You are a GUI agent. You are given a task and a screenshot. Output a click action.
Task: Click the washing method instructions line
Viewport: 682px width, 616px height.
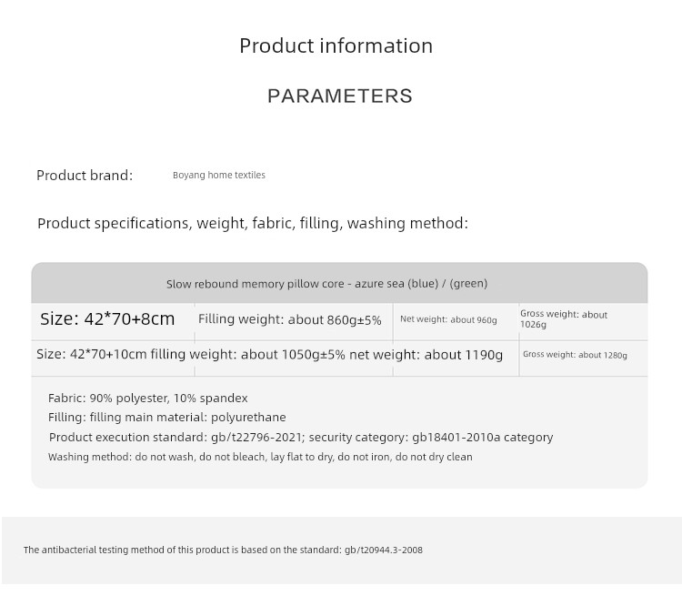[260, 457]
